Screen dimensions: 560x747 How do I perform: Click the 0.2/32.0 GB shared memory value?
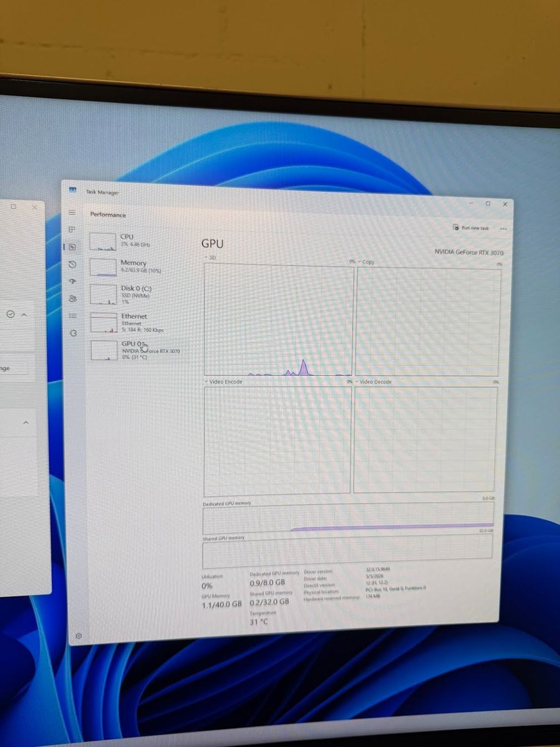[x=269, y=602]
